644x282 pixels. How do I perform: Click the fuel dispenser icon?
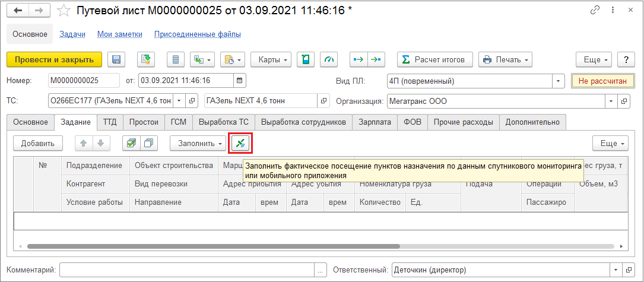pos(305,59)
